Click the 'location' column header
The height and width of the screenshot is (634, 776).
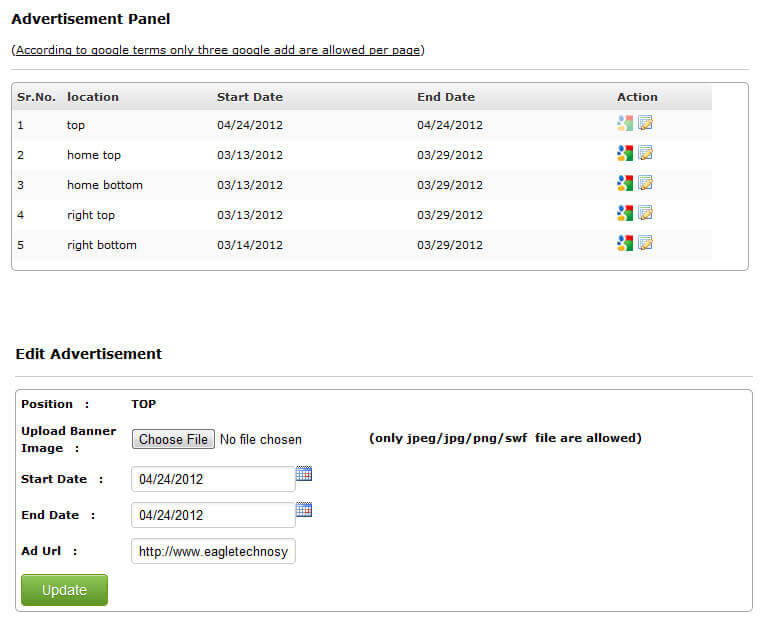coord(93,97)
